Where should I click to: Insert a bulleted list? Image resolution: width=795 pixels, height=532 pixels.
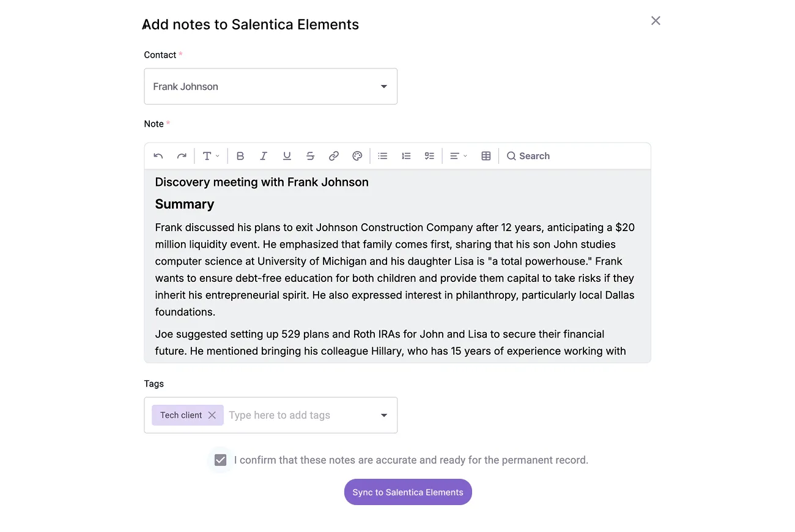(383, 156)
